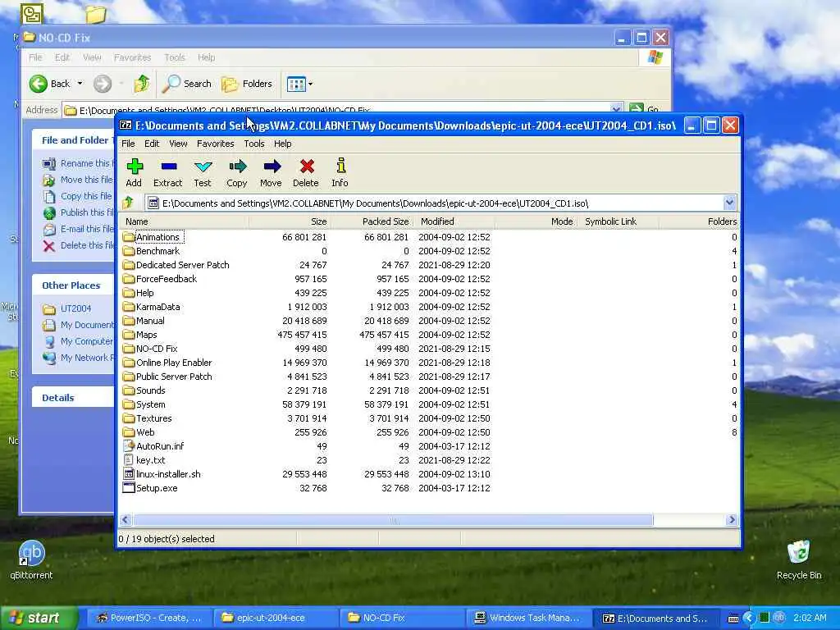
Task: Click the left scroll arrow in the file list
Action: [x=126, y=520]
